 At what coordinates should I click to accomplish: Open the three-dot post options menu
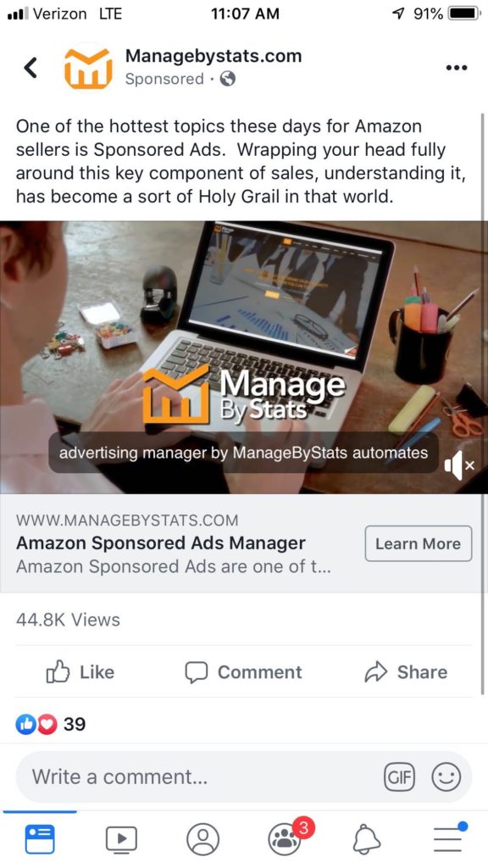tap(457, 68)
